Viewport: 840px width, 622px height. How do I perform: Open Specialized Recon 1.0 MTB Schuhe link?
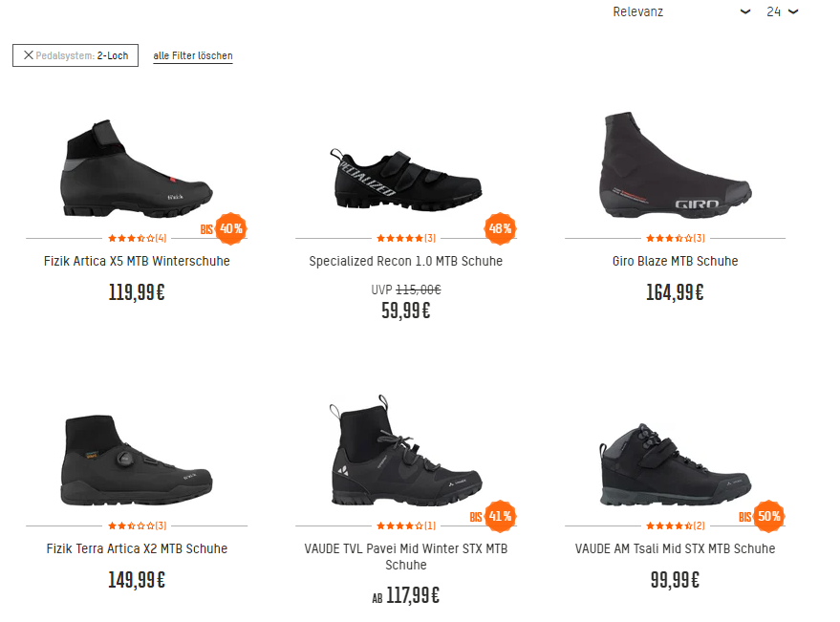(x=406, y=261)
